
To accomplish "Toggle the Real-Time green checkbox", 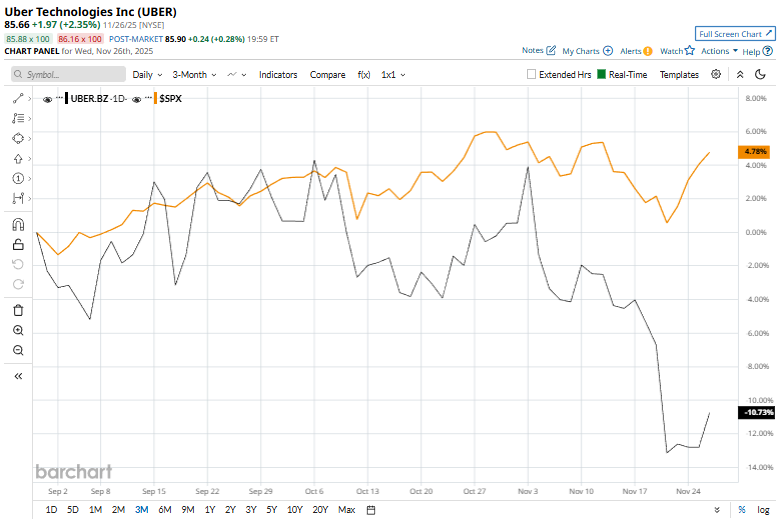I will pyautogui.click(x=602, y=74).
